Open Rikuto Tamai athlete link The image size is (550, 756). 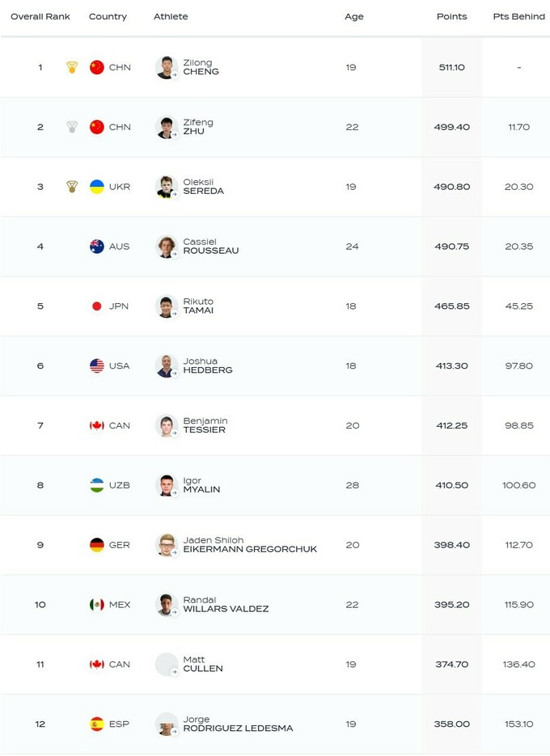point(198,306)
